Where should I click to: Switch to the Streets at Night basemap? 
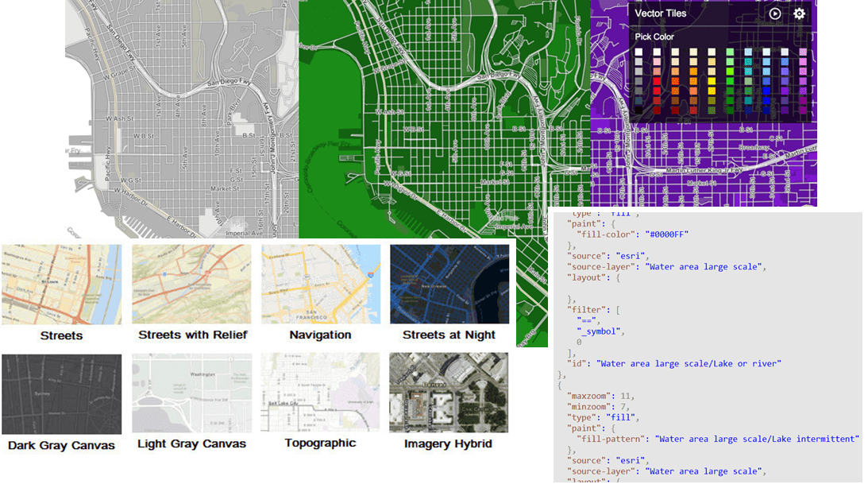coord(449,284)
